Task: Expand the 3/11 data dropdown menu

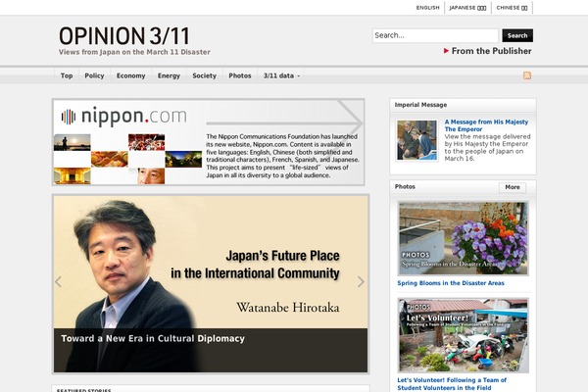Action: (281, 75)
